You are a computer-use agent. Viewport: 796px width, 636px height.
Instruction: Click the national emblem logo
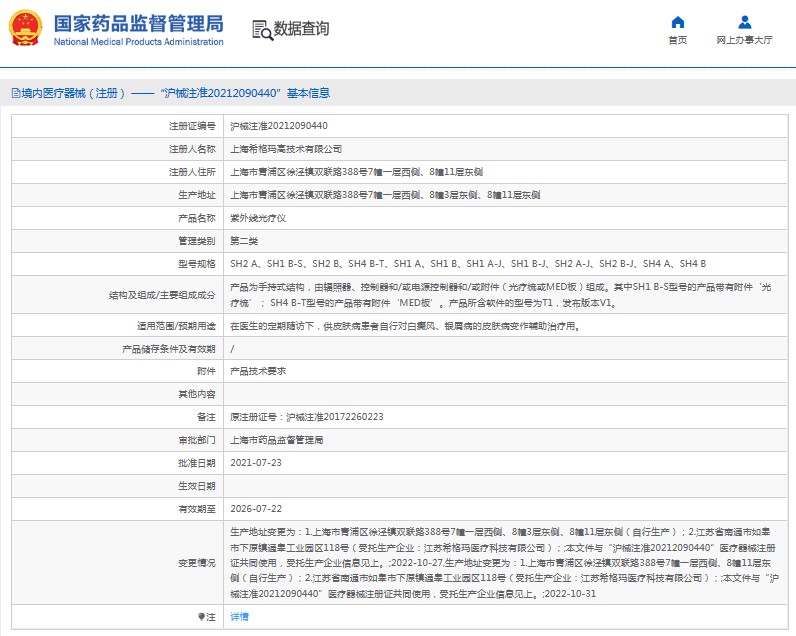tap(25, 28)
